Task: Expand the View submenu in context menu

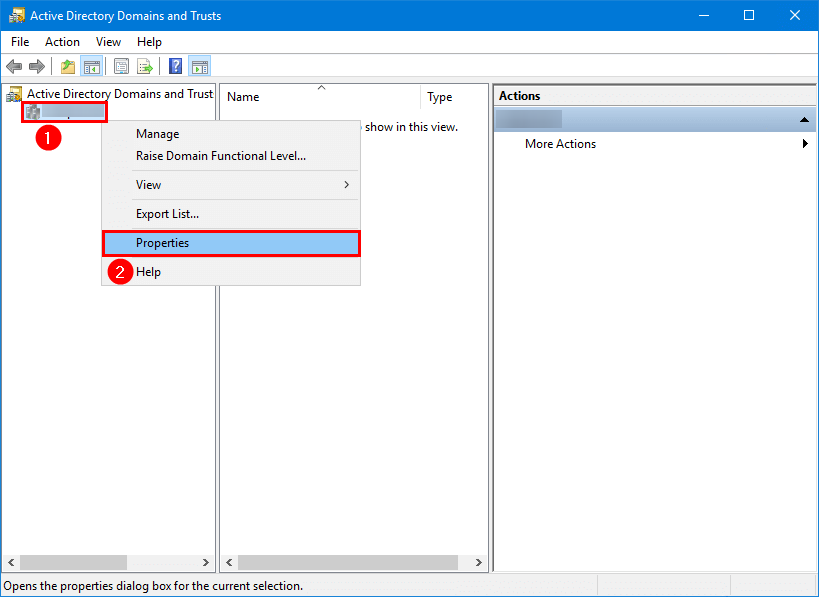Action: [231, 185]
